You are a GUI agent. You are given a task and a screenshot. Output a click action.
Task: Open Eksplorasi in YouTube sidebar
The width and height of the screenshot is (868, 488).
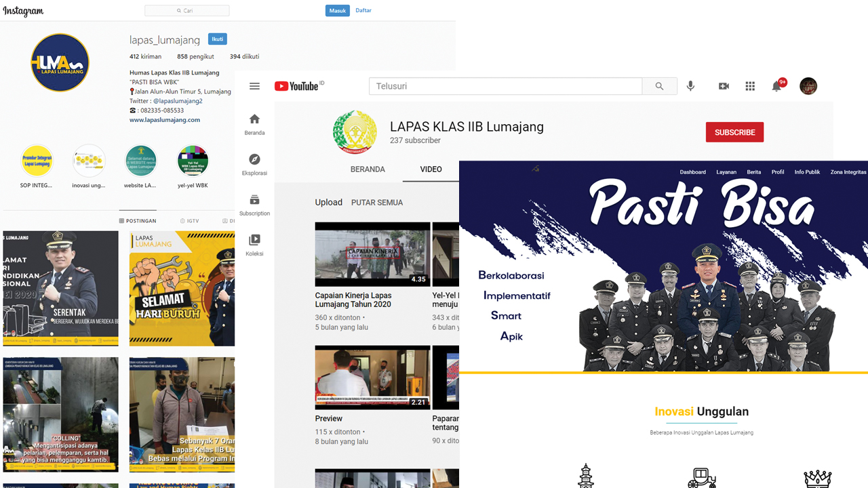point(254,165)
